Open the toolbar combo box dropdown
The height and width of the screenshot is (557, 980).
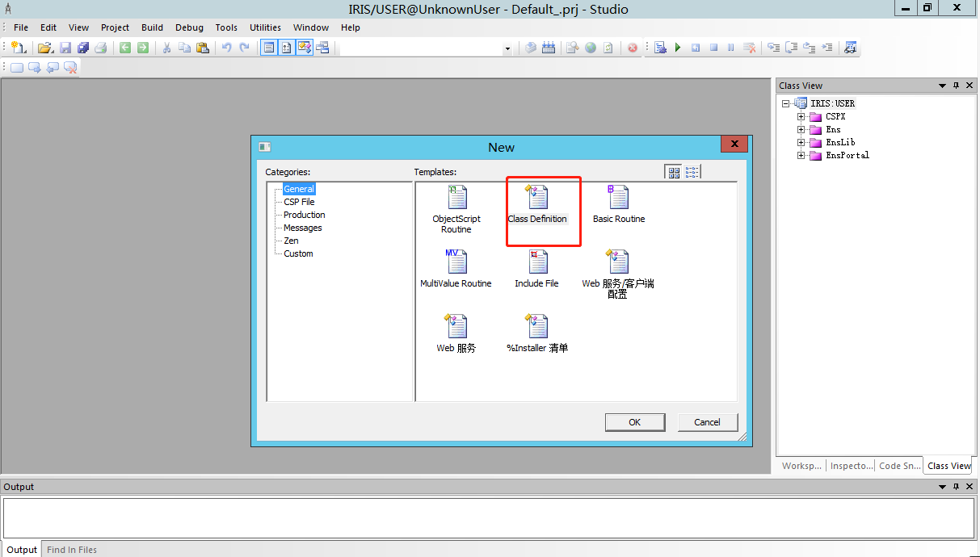[x=507, y=48]
